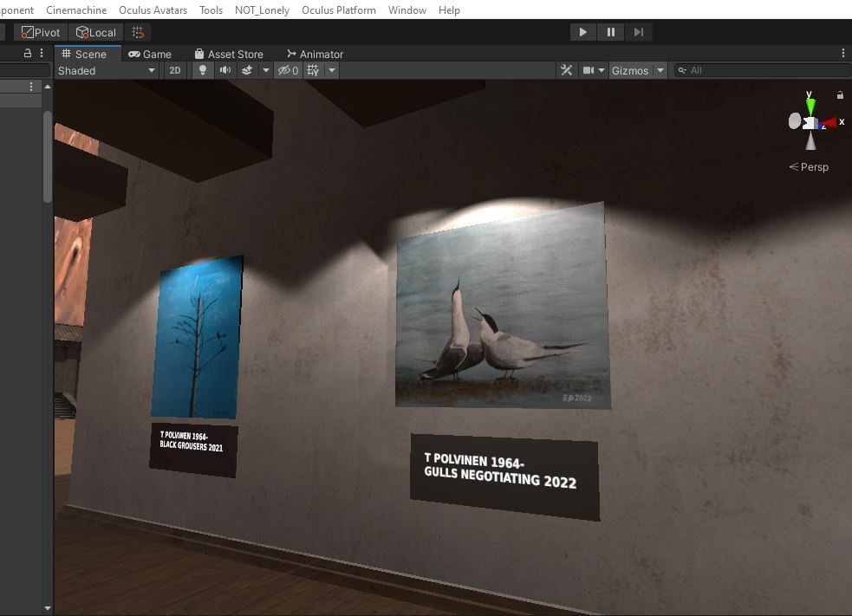This screenshot has width=852, height=616.
Task: Switch to the Asset Store tab
Action: [229, 54]
